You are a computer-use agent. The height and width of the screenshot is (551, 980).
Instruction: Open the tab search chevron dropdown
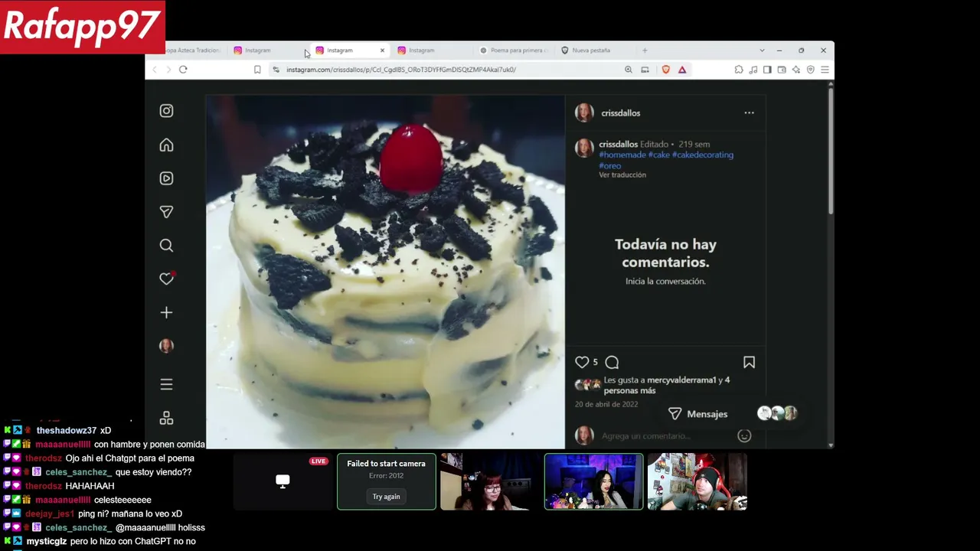762,51
